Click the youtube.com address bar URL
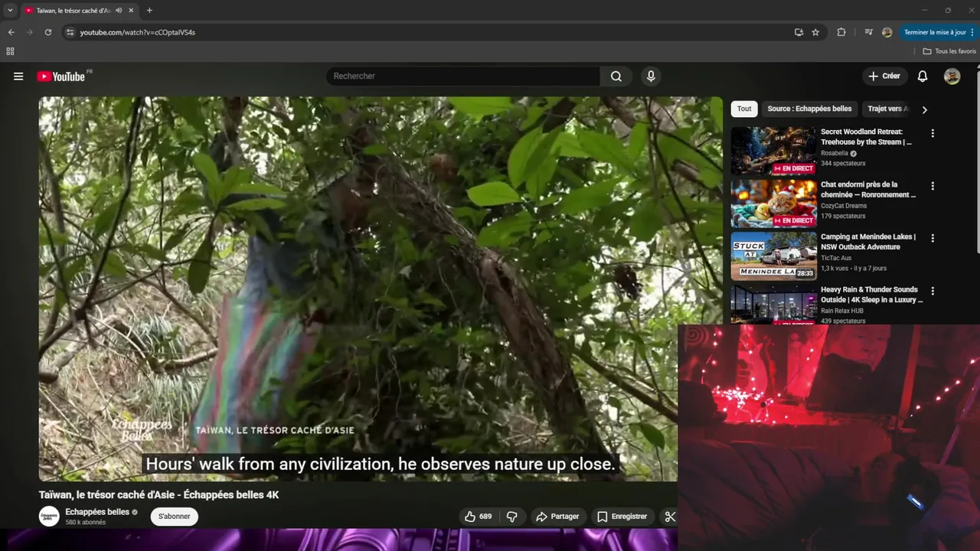 click(138, 32)
